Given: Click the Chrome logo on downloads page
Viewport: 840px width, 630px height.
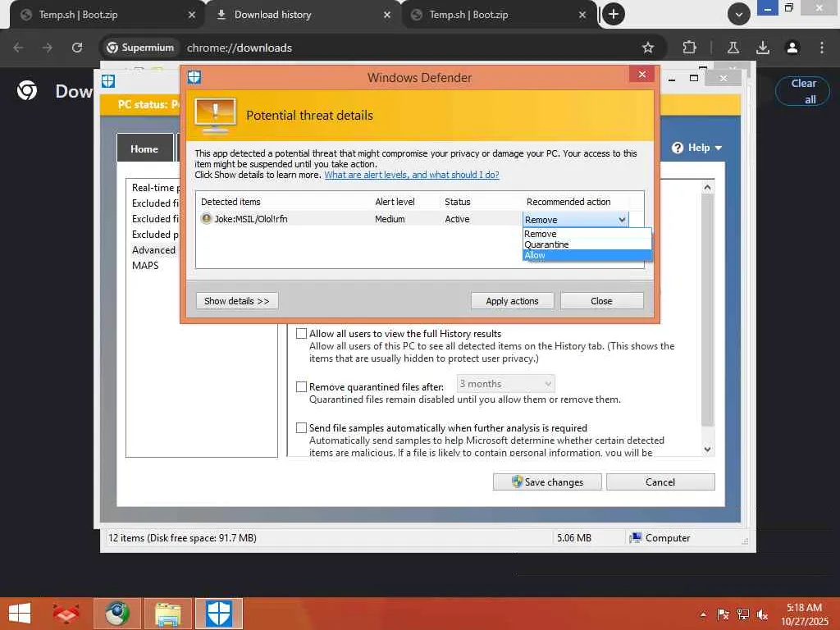Looking at the screenshot, I should click(27, 90).
